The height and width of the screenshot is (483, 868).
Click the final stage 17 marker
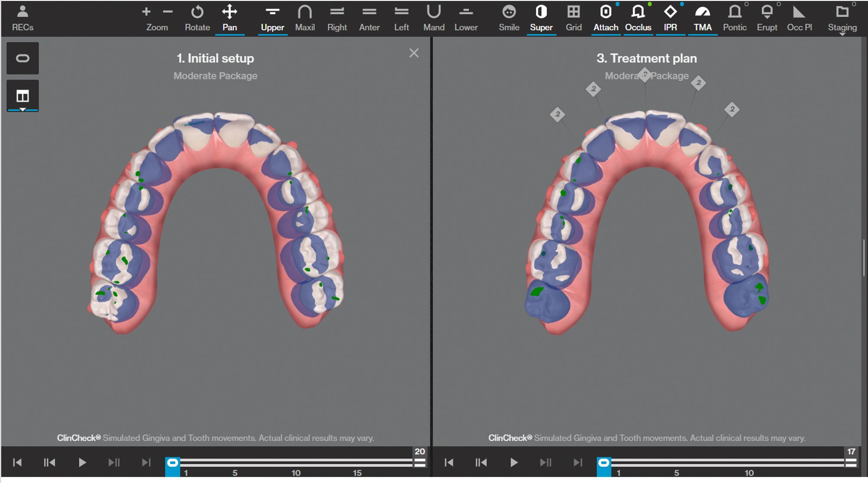click(x=851, y=452)
